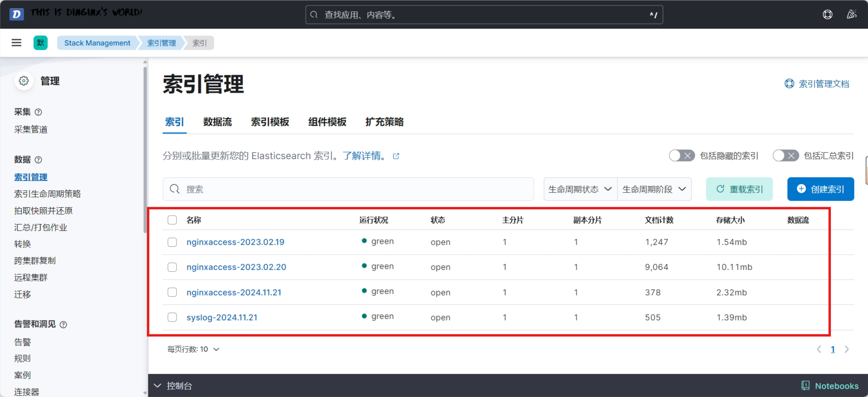868x397 pixels.
Task: Open index nginxaccess-2024.11.21
Action: coord(234,293)
